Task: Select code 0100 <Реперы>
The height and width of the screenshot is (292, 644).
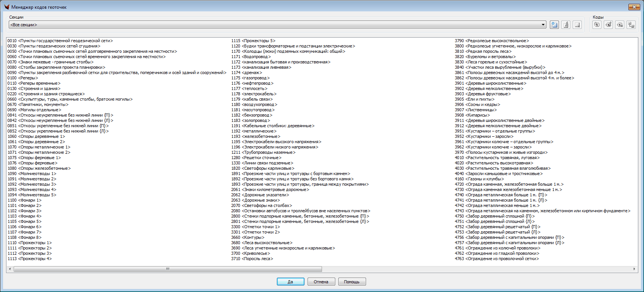Action: 23,78
